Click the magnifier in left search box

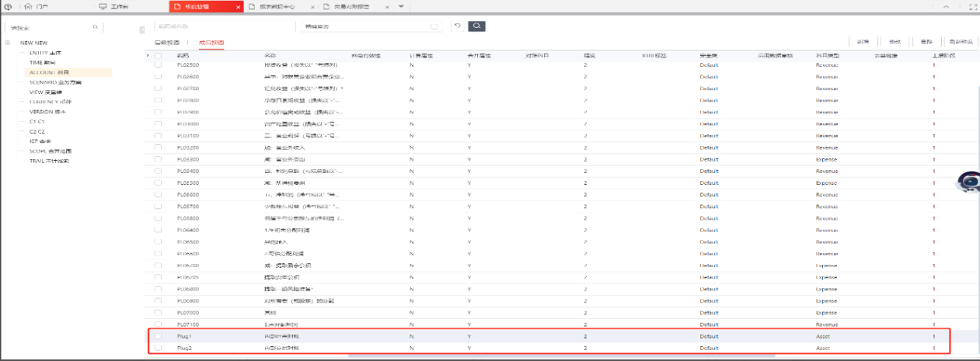[96, 27]
